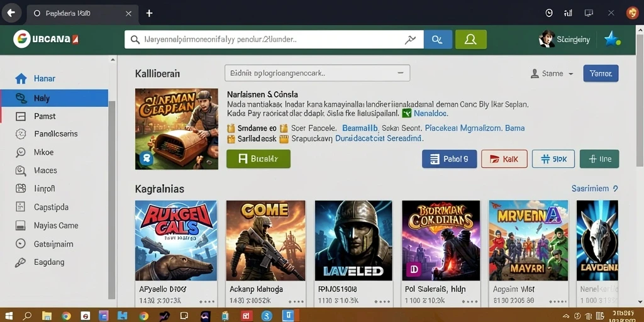
Task: Focus the main search field
Action: pos(274,40)
